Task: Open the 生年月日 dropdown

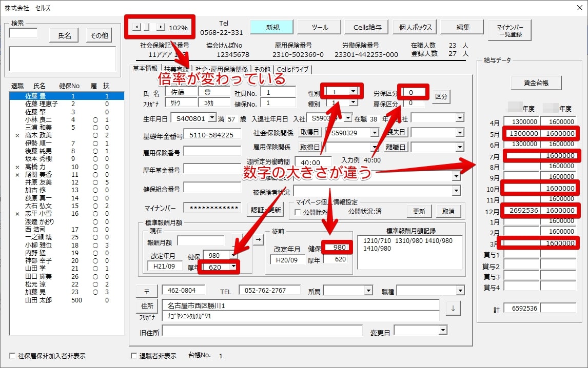Action: (212, 118)
